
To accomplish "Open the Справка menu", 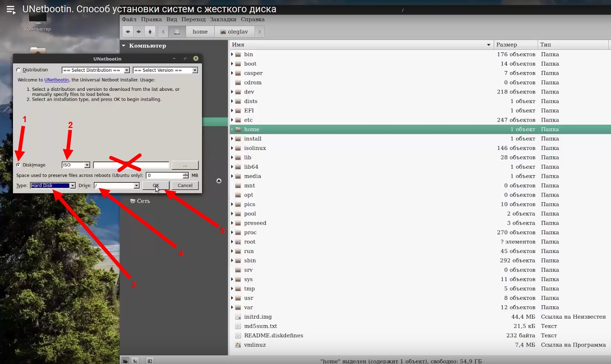I will click(x=253, y=19).
